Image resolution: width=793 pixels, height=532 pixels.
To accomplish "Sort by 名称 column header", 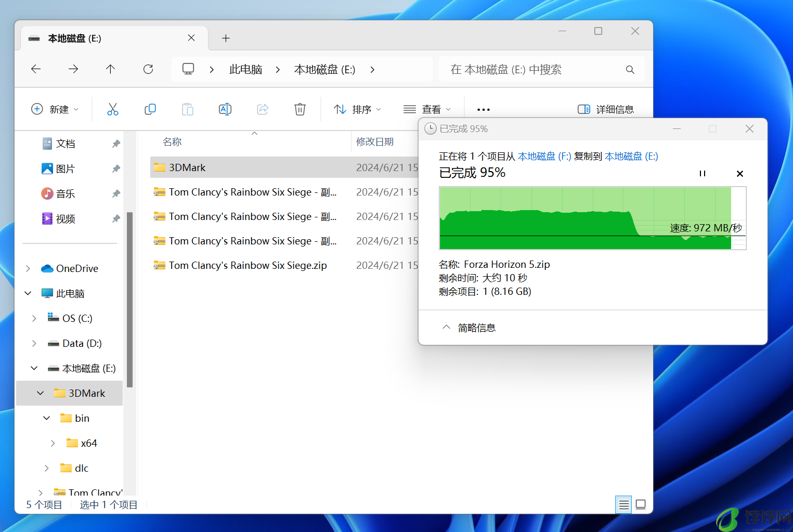I will (172, 141).
